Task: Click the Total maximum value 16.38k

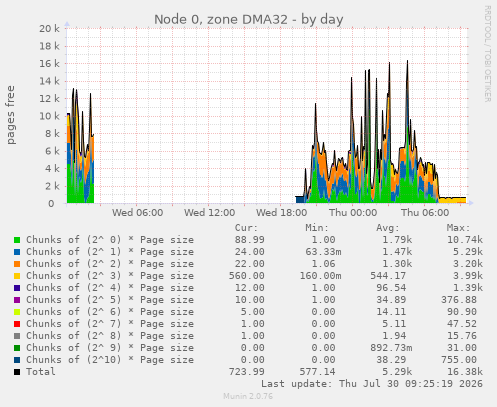Action: [465, 372]
